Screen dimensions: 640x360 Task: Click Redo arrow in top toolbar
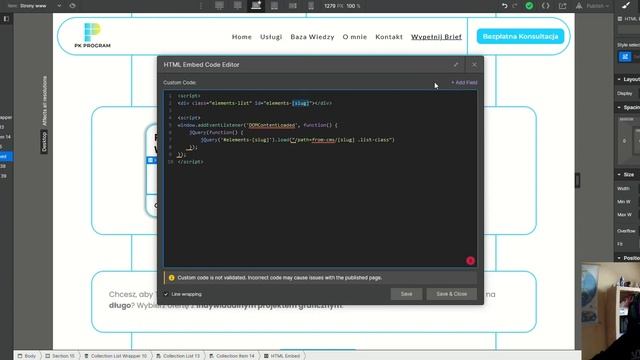pyautogui.click(x=515, y=6)
